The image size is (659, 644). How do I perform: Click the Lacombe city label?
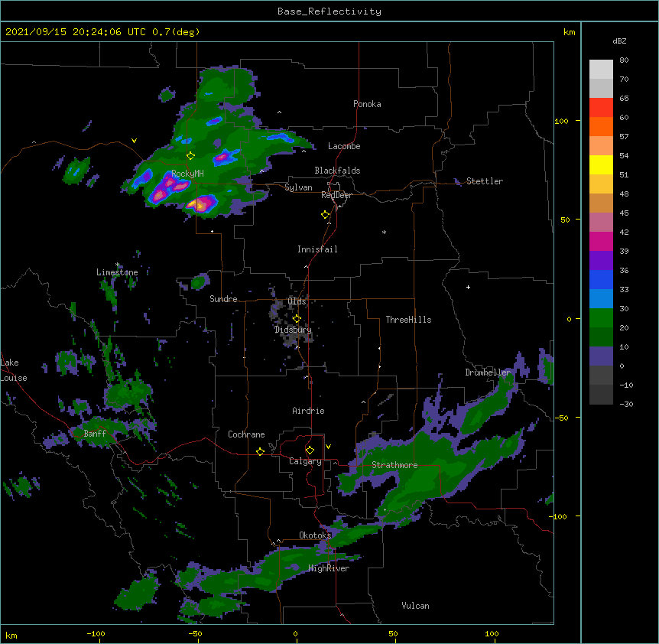click(344, 146)
